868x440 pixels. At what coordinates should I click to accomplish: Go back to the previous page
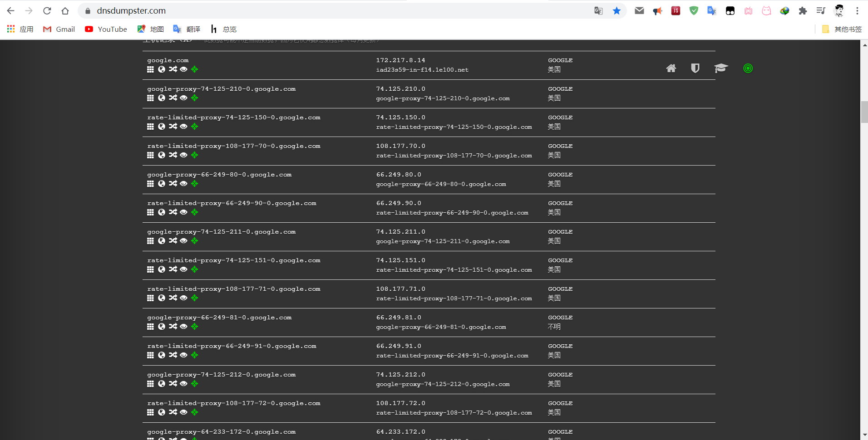[x=11, y=10]
